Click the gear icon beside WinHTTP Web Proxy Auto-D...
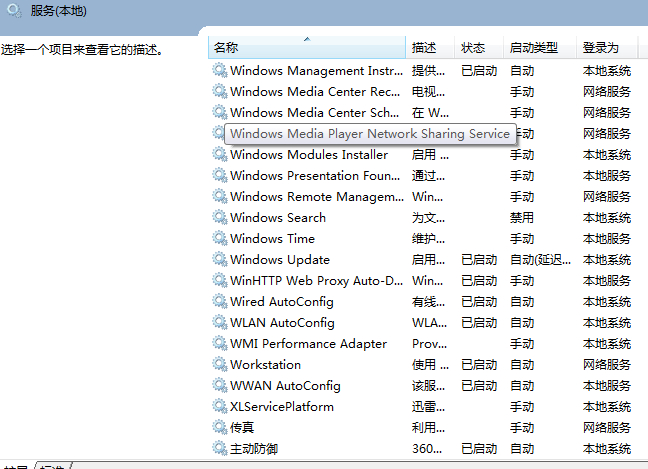Viewport: 648px width, 469px height. (x=220, y=281)
